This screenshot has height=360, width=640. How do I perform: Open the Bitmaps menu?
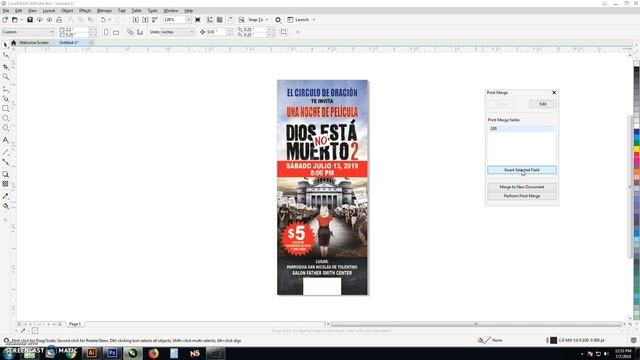(104, 11)
